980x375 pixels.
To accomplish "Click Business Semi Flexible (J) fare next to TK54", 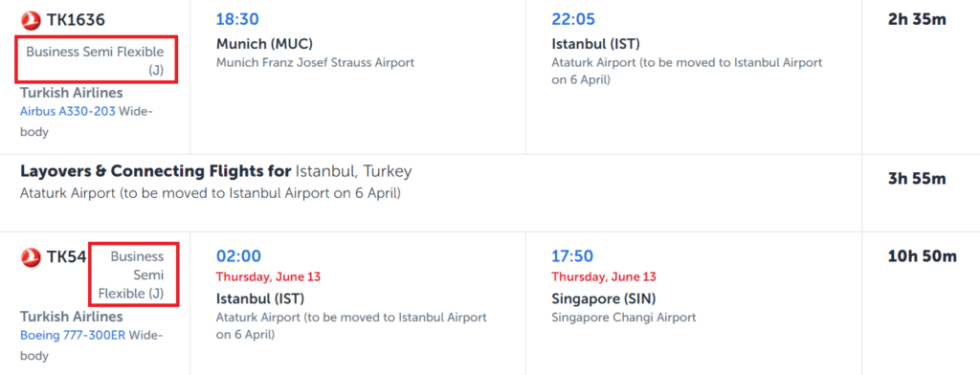I will (x=131, y=275).
